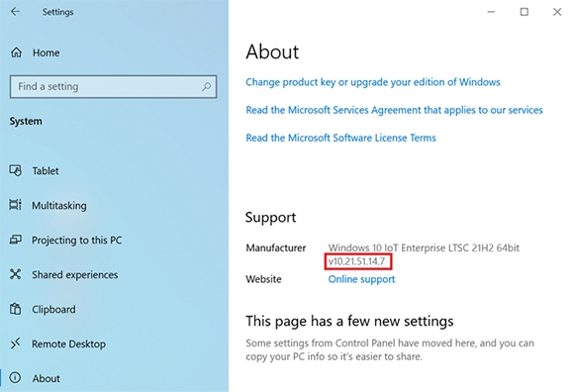Minimize the Settings window
Image resolution: width=574 pixels, height=392 pixels.
(491, 12)
